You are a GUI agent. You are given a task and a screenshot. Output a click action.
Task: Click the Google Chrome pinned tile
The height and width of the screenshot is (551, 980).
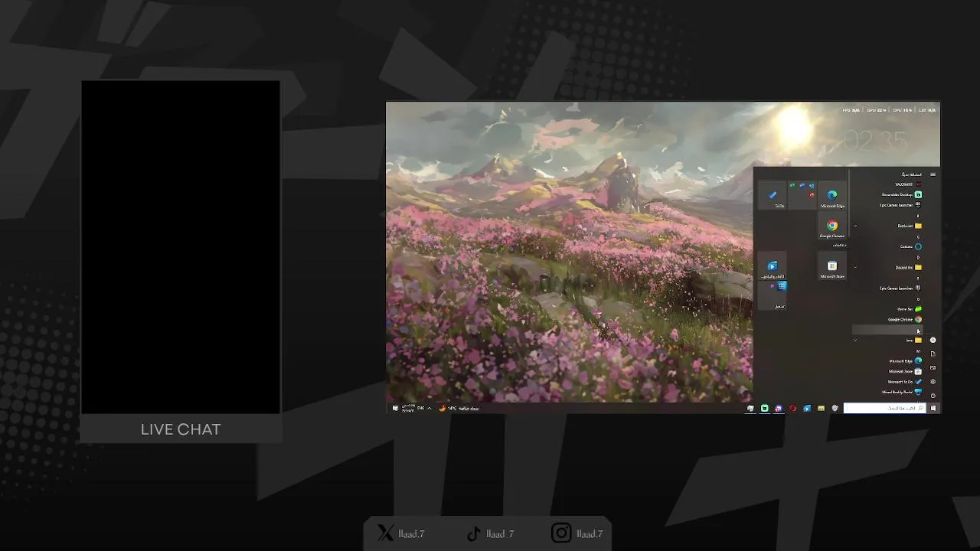tap(832, 225)
